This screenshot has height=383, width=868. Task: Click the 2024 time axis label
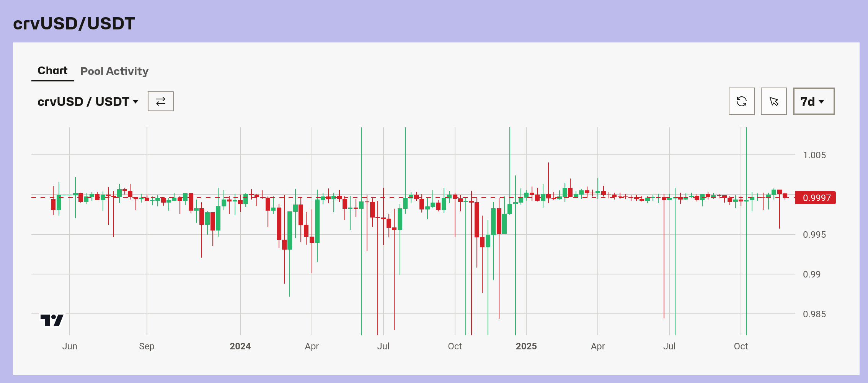tap(240, 346)
